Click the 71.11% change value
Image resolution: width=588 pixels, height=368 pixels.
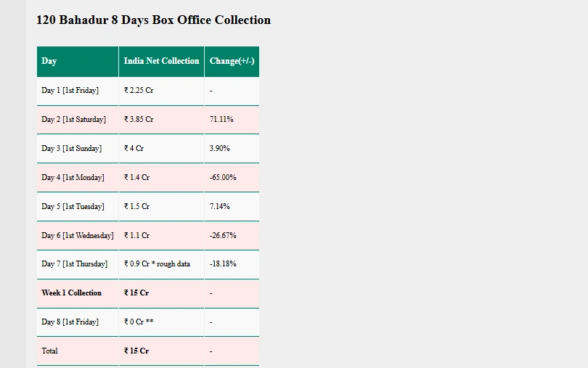point(221,119)
